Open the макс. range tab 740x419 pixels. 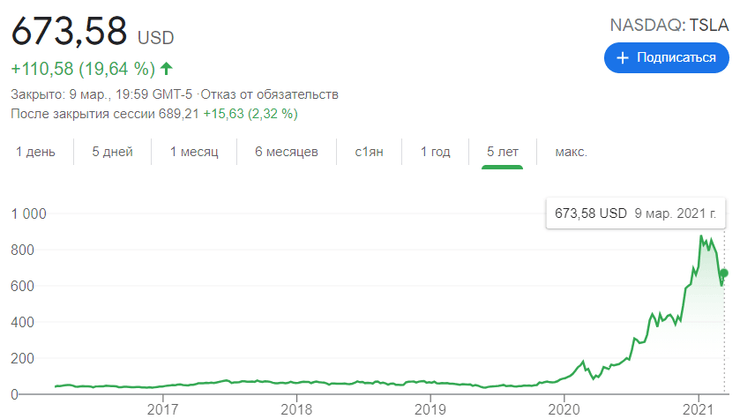coord(571,152)
